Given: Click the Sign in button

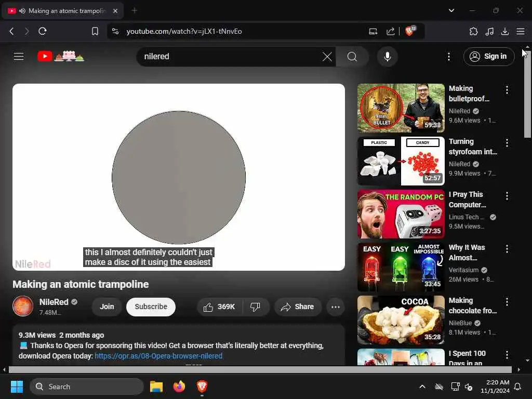Looking at the screenshot, I should click(488, 56).
